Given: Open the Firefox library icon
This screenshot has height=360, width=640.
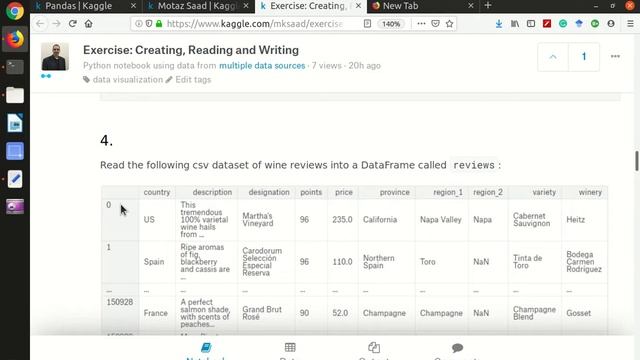Looking at the screenshot, I should (515, 24).
